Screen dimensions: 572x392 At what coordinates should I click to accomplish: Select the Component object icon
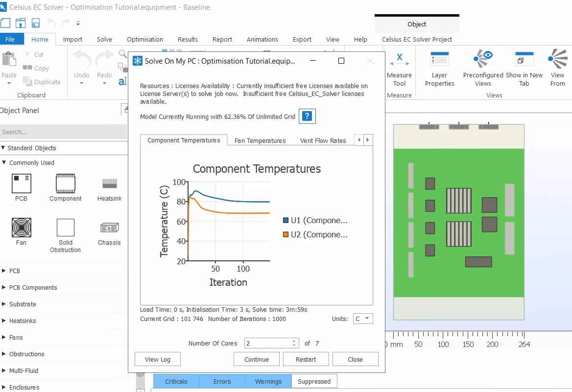[65, 184]
